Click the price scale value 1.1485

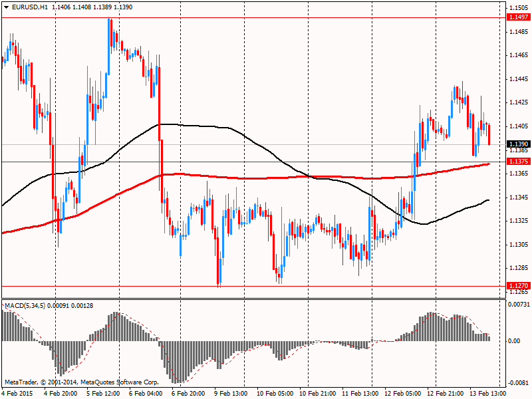pos(519,32)
